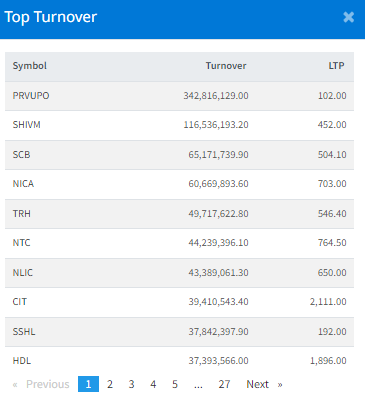Sort by the Turnover column header
Screen dimensions: 365x409
(x=226, y=66)
